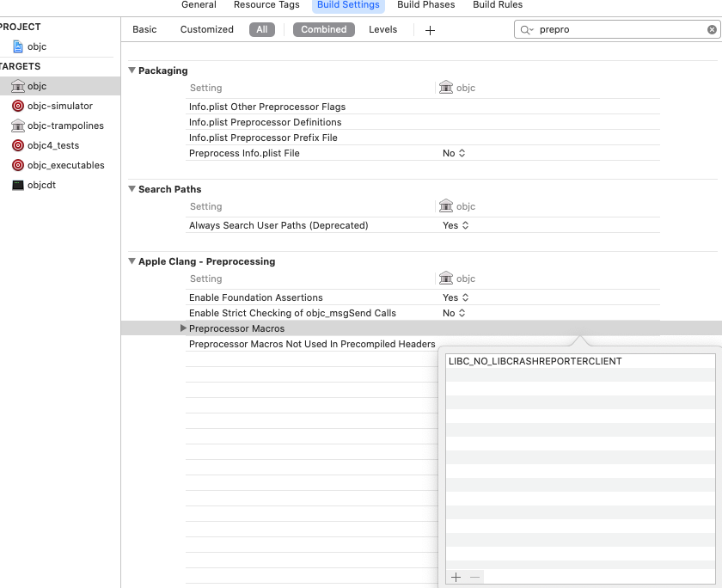Image resolution: width=722 pixels, height=588 pixels.
Task: Open Preprocess Info.plist File No dropdown
Action: pos(454,153)
